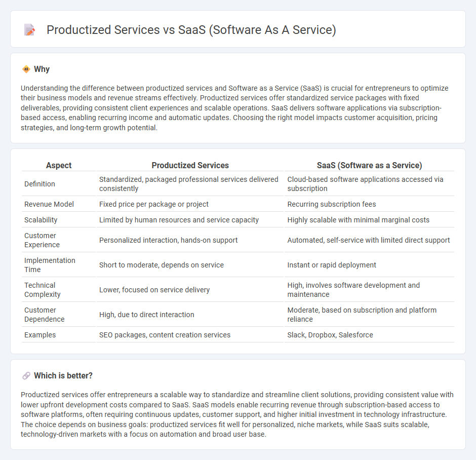Click the cell Standardized, packaged professional services
This screenshot has width=476, height=460.
pyautogui.click(x=188, y=184)
